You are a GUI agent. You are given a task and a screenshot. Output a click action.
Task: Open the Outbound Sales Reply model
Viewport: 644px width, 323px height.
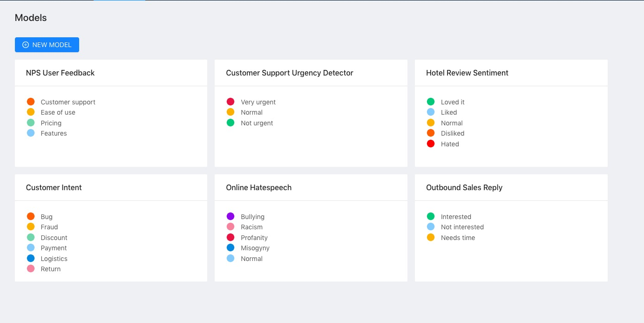click(x=464, y=187)
